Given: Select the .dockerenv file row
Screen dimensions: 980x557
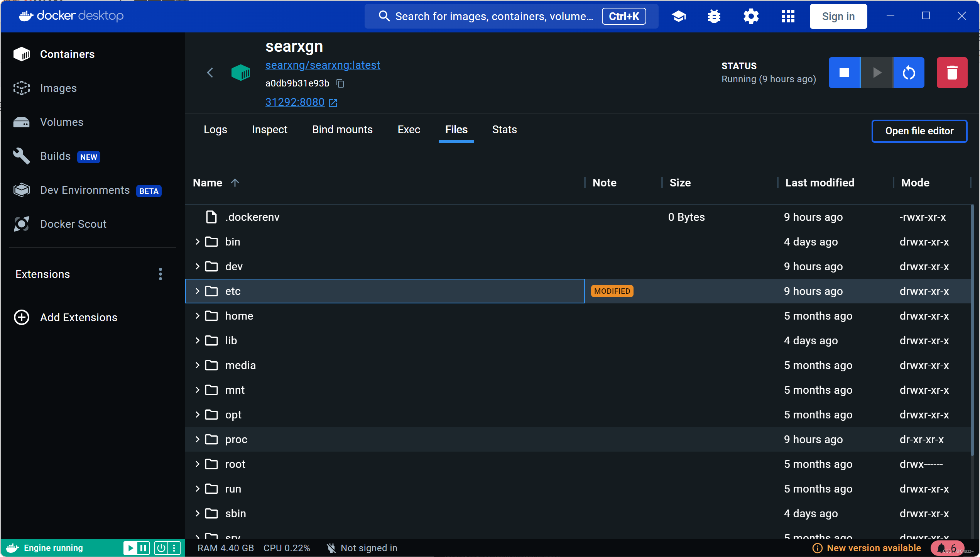Looking at the screenshot, I should (x=578, y=217).
